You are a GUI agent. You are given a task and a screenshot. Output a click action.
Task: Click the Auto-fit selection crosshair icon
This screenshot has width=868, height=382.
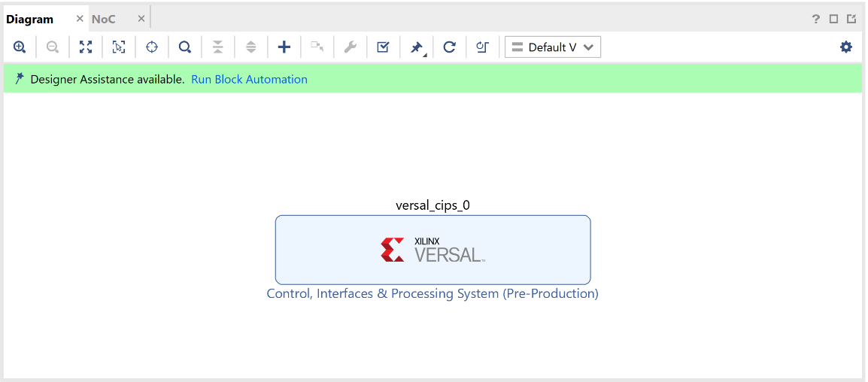pyautogui.click(x=152, y=47)
